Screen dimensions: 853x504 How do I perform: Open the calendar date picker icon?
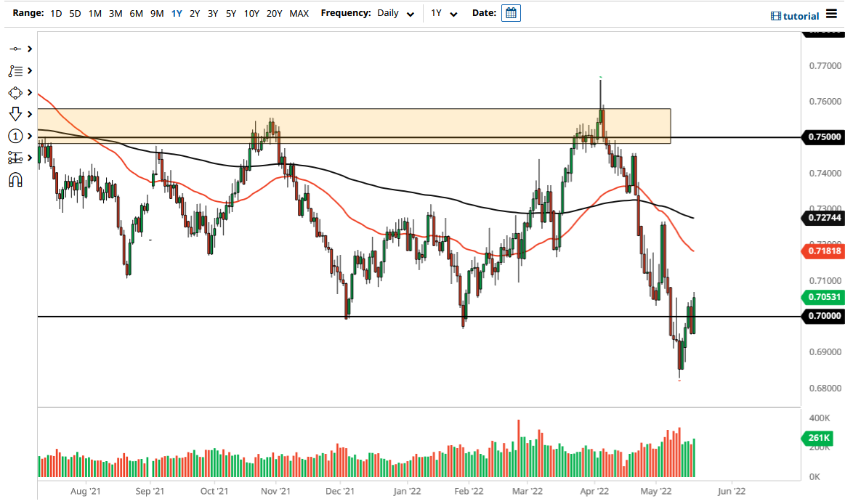(511, 12)
